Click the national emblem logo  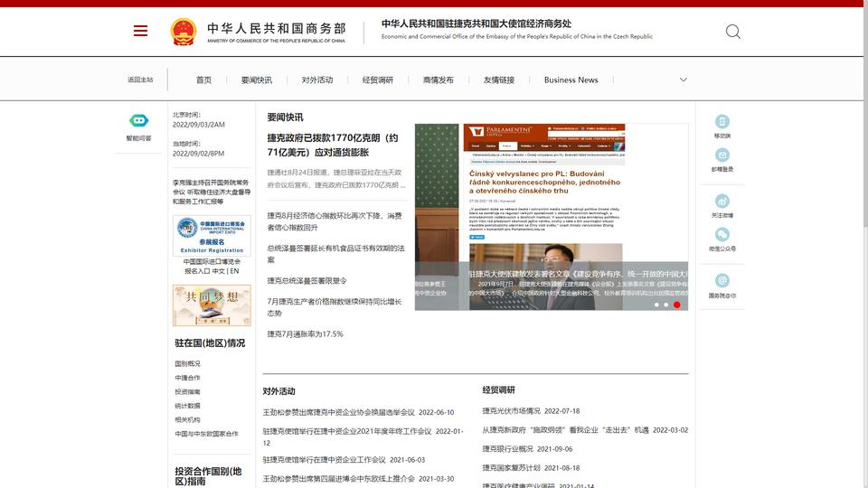click(x=184, y=32)
